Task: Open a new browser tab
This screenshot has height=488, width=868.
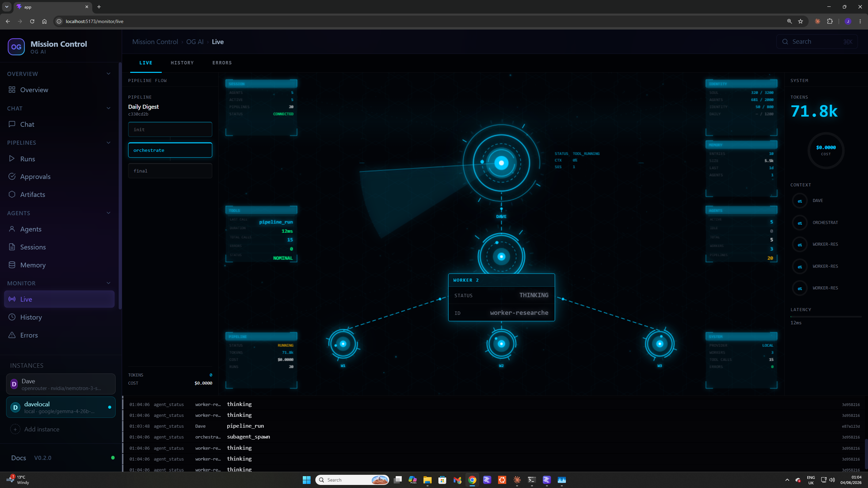Action: (x=99, y=7)
